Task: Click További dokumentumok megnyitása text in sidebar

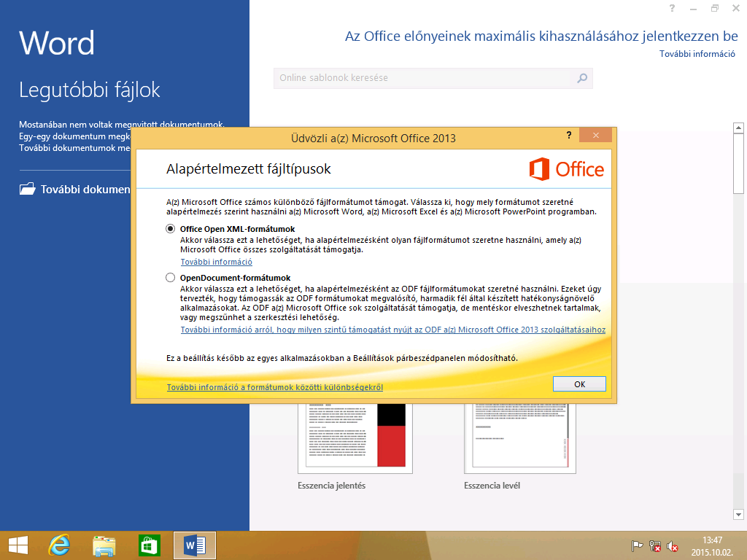Action: tap(85, 190)
